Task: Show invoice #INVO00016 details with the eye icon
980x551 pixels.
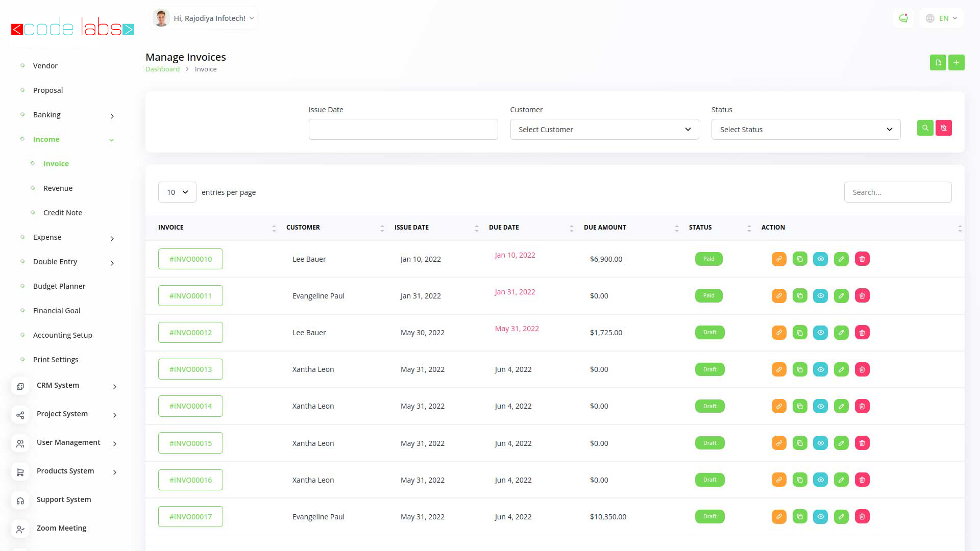Action: point(820,480)
